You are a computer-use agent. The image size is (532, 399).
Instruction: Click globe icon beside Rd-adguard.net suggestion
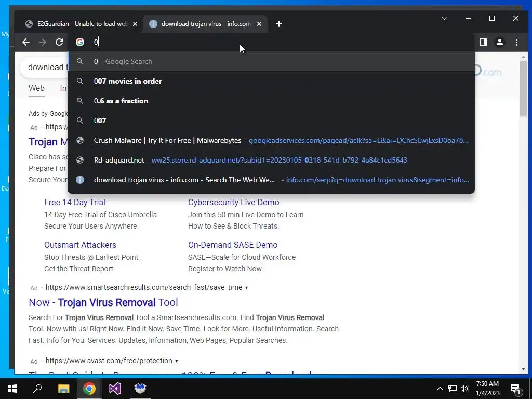[x=80, y=160]
